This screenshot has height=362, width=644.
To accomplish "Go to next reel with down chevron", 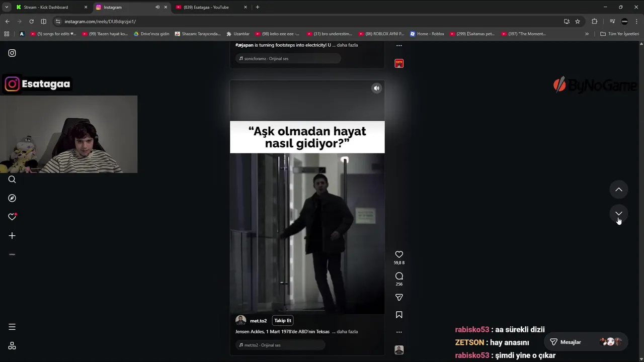I will coord(619,214).
